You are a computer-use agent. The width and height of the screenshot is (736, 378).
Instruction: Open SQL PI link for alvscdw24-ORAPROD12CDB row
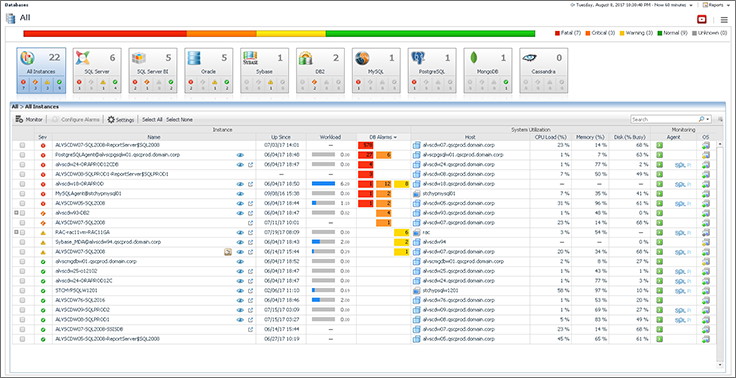pyautogui.click(x=683, y=165)
